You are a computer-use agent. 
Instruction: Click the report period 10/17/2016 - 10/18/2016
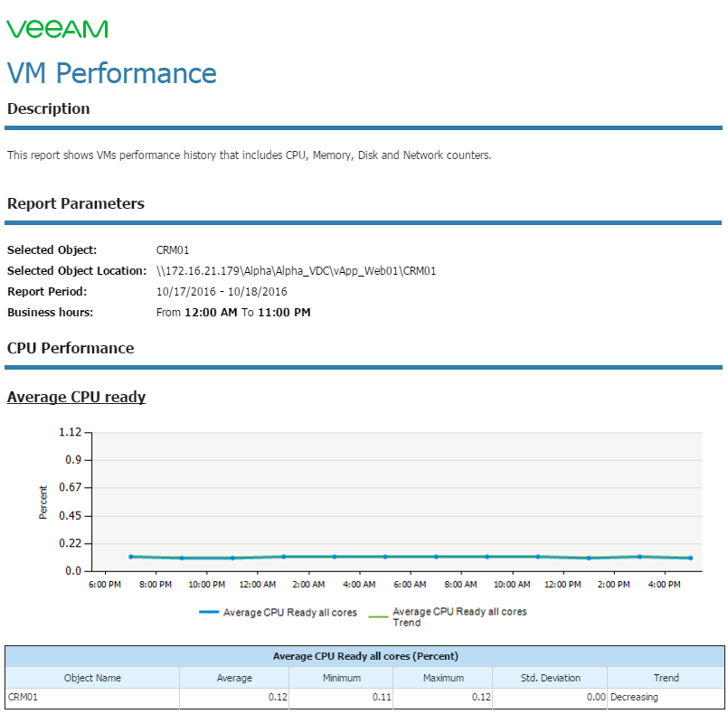click(x=222, y=292)
